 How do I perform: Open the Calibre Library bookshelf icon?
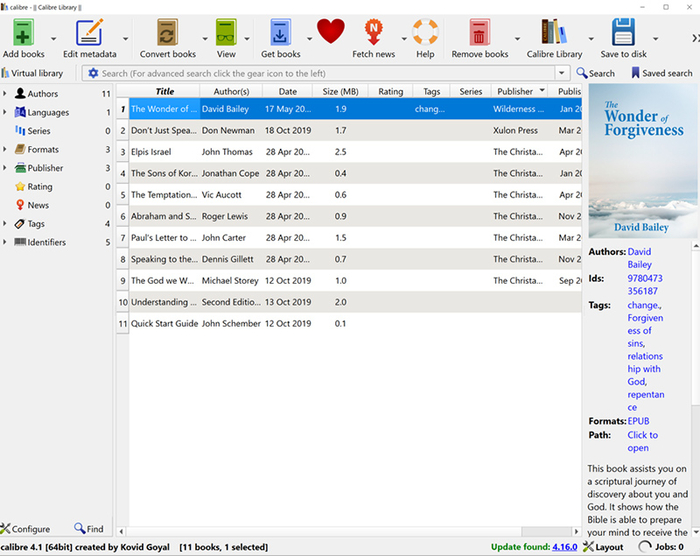pyautogui.click(x=554, y=32)
